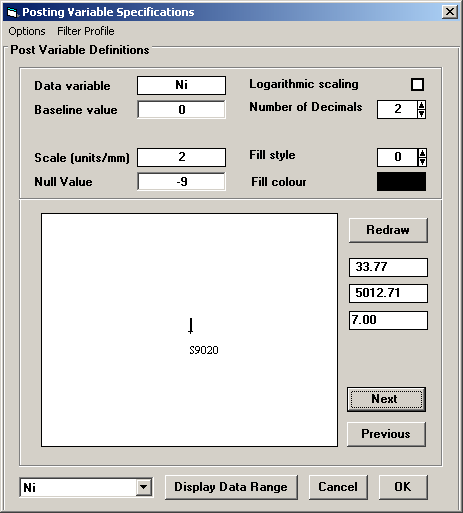Viewport: 463px width, 513px height.
Task: Click the application icon in the title bar
Action: pyautogui.click(x=12, y=12)
